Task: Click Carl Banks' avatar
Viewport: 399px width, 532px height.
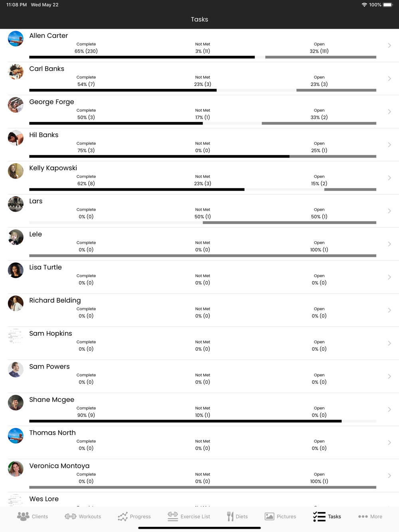Action: [16, 71]
